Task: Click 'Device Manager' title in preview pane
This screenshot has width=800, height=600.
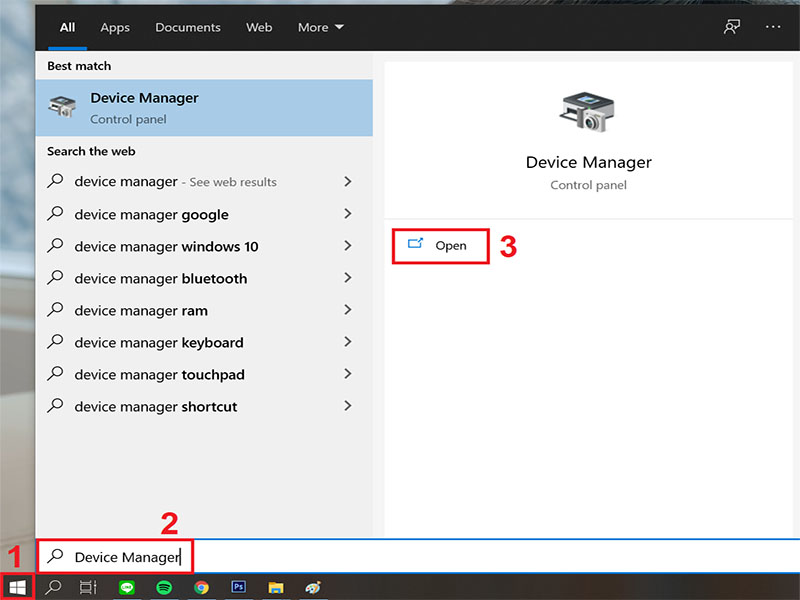Action: click(x=588, y=162)
